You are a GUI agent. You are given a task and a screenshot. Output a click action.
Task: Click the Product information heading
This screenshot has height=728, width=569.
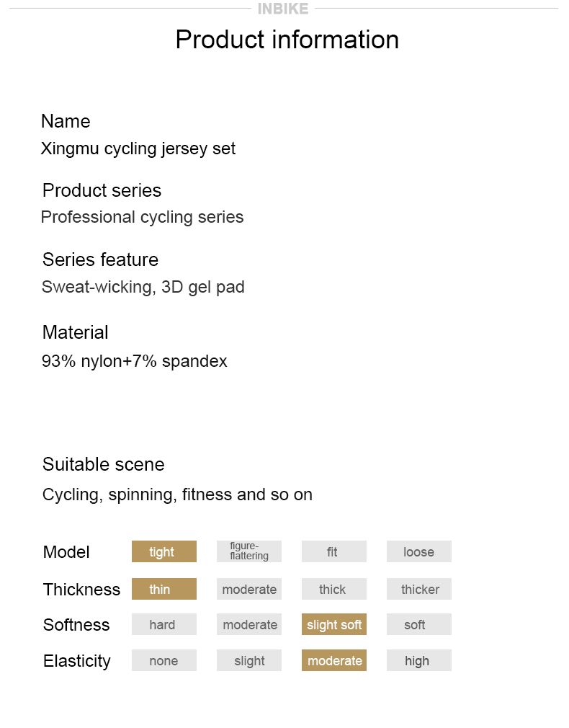coord(287,40)
